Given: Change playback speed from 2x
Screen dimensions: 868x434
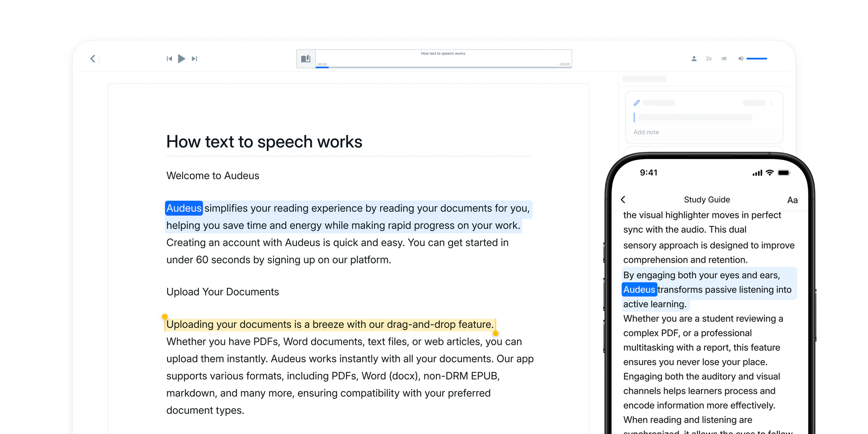Looking at the screenshot, I should pyautogui.click(x=708, y=58).
